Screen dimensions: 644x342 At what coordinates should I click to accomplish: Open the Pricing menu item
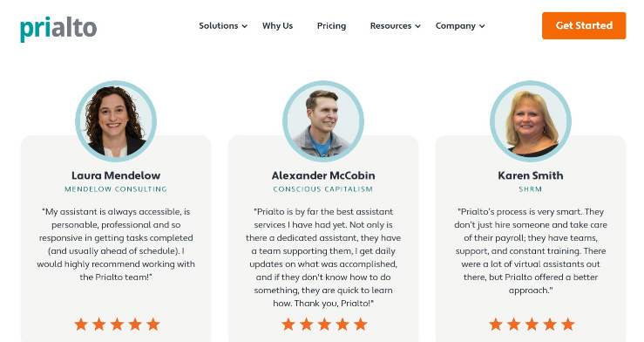pyautogui.click(x=331, y=26)
